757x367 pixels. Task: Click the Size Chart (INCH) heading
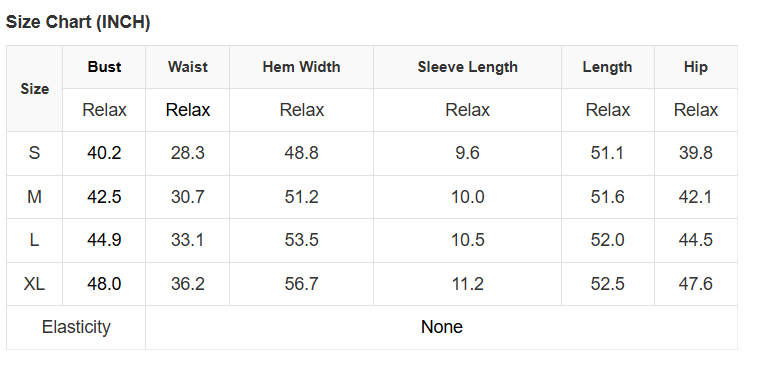pos(78,22)
